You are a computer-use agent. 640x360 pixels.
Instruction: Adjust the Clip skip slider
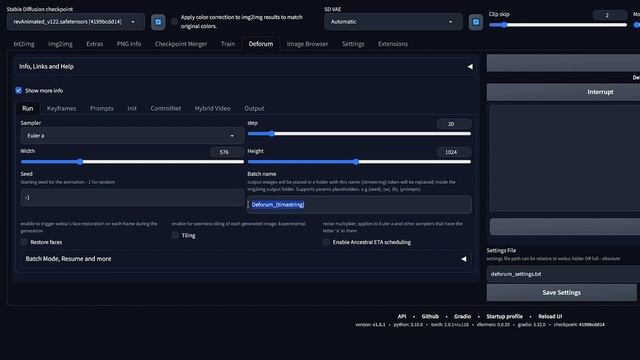click(x=558, y=25)
